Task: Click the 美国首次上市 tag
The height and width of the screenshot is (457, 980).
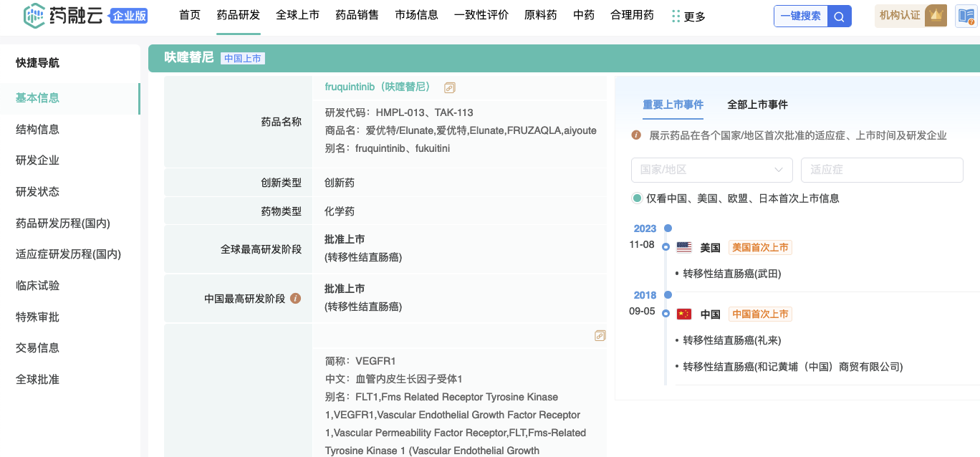Action: pyautogui.click(x=760, y=247)
